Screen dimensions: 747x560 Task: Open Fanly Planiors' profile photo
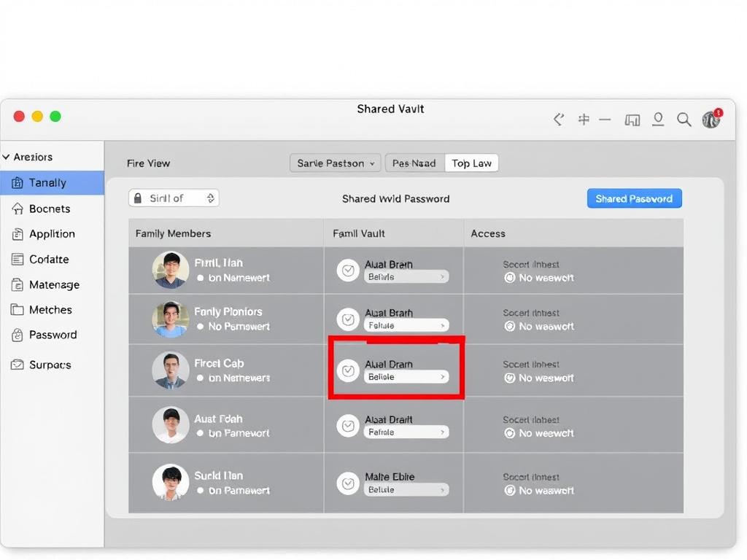pos(171,319)
